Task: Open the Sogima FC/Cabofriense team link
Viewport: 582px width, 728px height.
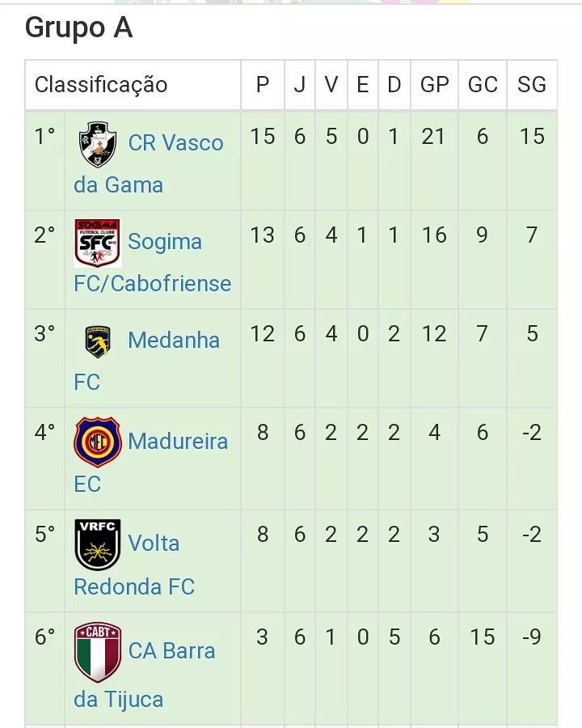Action: point(165,242)
